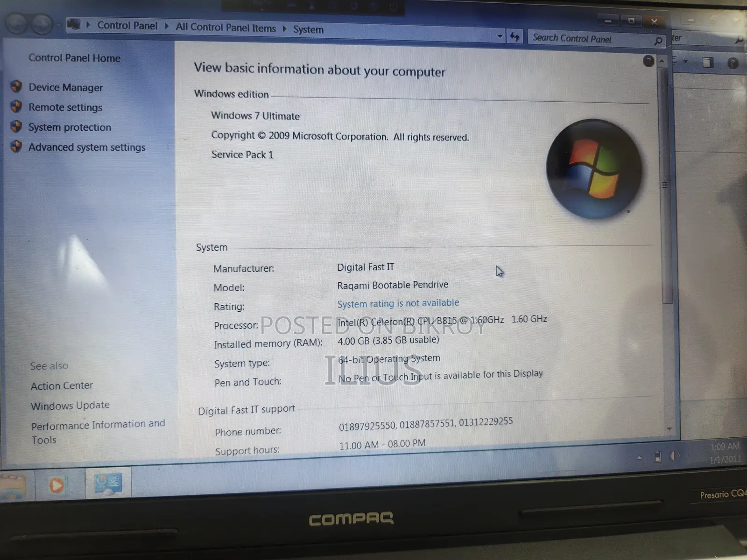Click the control panel icon in address bar

click(73, 24)
